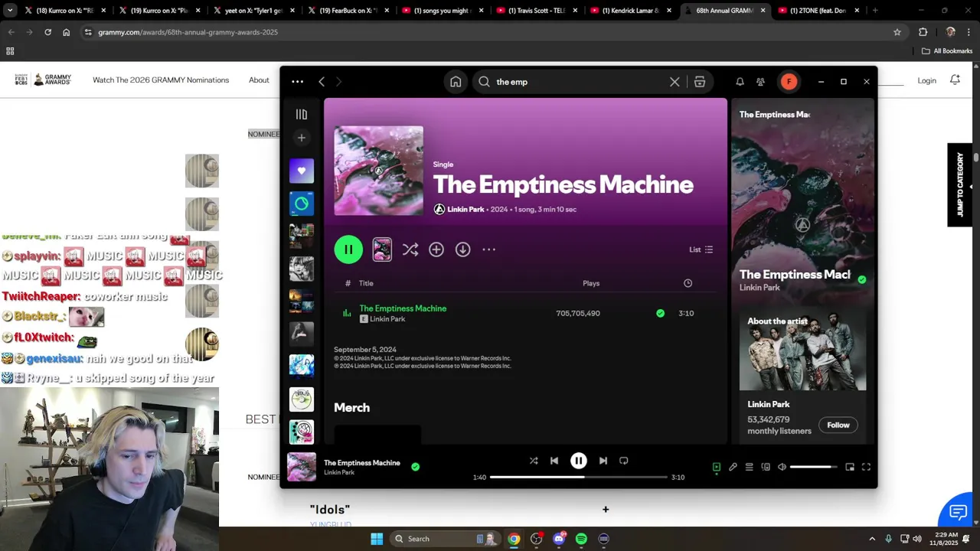Open the Windows Start menu

tap(377, 539)
